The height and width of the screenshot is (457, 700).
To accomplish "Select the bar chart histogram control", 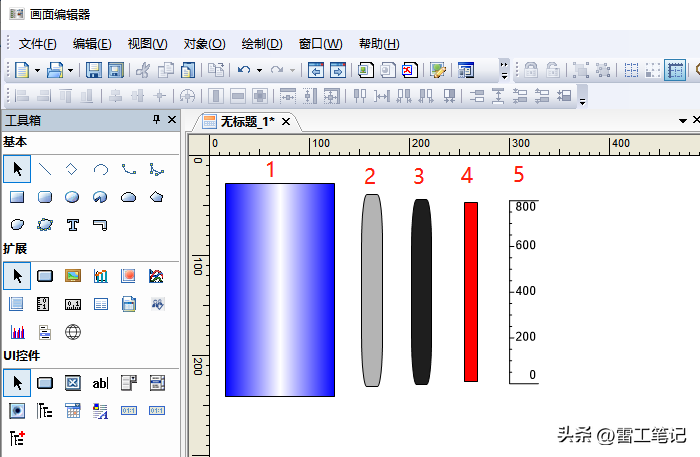I will point(17,331).
